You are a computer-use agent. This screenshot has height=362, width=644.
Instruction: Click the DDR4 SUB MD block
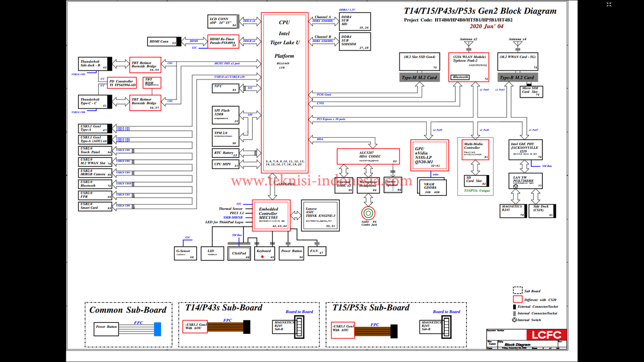(x=355, y=22)
